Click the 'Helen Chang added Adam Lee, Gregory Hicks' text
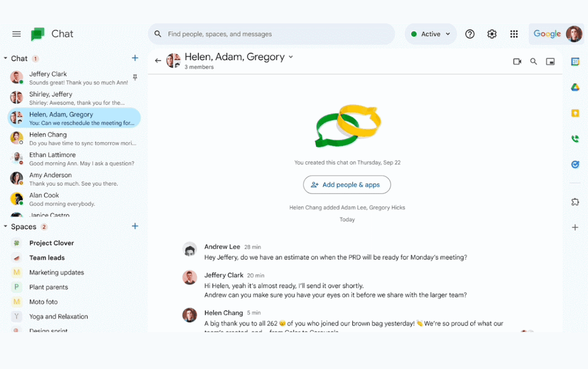This screenshot has width=588, height=369. pyautogui.click(x=347, y=208)
